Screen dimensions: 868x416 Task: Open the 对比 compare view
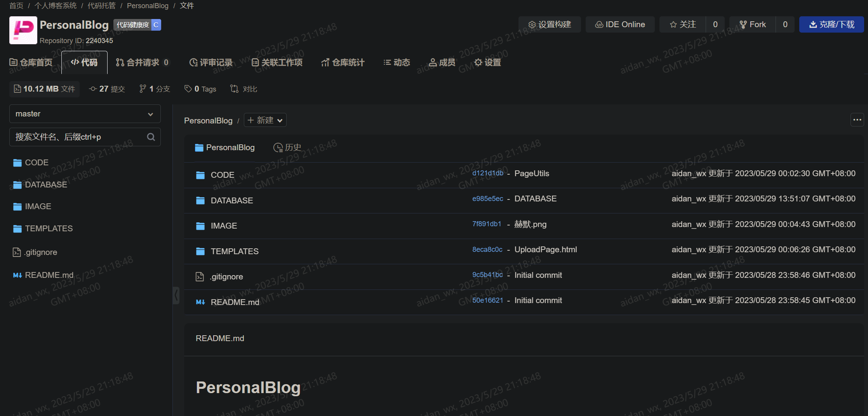(244, 89)
